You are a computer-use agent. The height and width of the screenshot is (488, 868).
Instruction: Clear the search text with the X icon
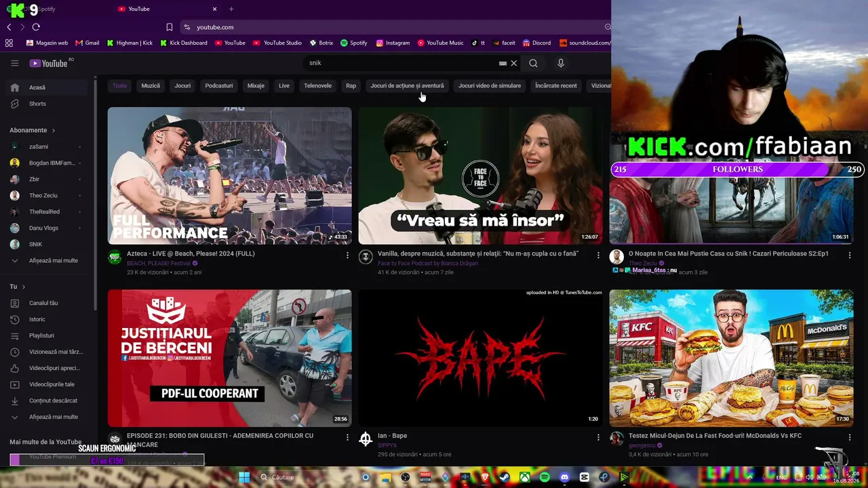point(514,63)
